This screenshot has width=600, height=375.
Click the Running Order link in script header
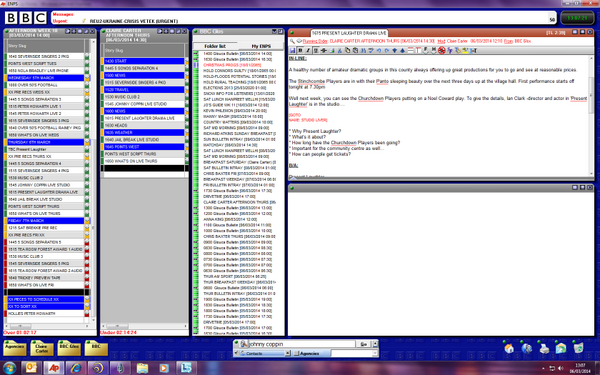tap(315, 41)
